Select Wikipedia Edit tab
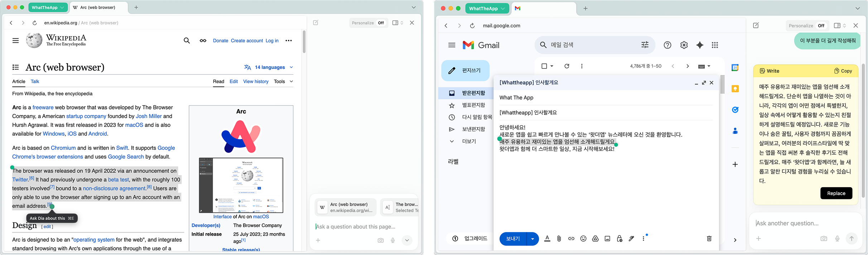Viewport: 868px width, 255px height. (x=233, y=81)
